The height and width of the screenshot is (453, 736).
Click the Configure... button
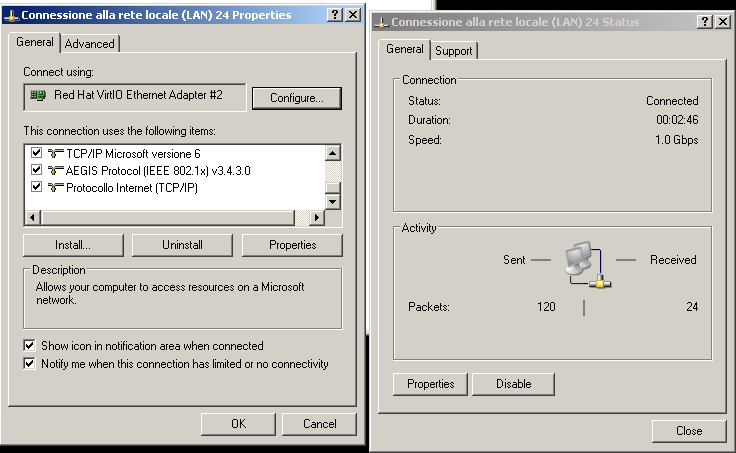tap(297, 98)
